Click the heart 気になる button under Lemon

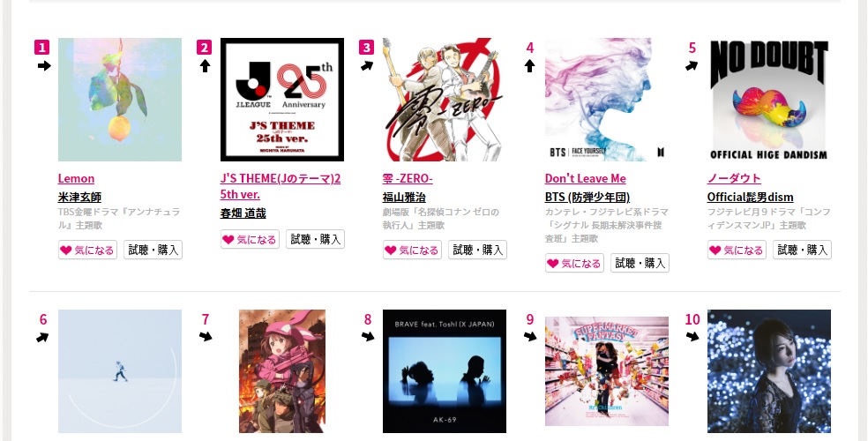coord(87,250)
